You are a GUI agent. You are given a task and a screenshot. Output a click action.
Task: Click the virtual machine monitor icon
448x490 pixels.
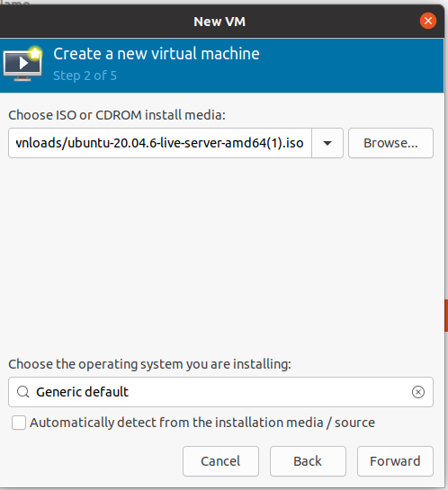click(x=22, y=65)
